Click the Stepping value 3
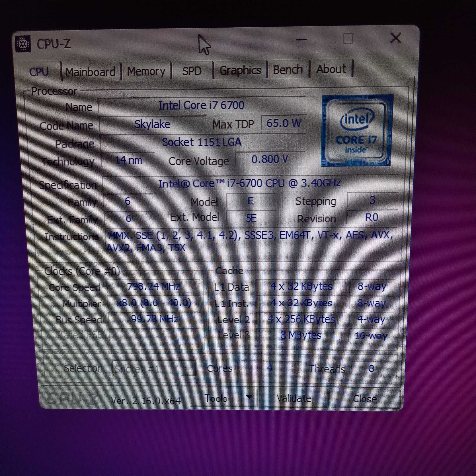476x476 pixels. [x=372, y=200]
